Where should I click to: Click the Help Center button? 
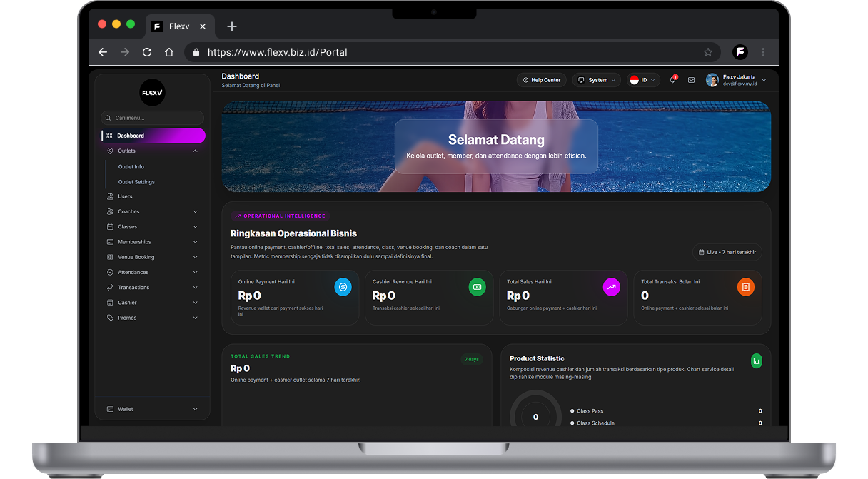coord(541,80)
